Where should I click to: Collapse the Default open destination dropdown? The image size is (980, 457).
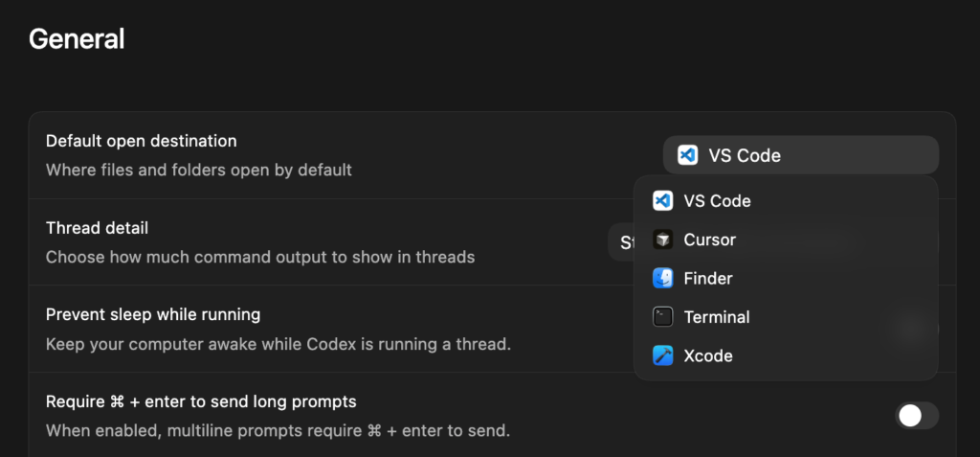800,155
